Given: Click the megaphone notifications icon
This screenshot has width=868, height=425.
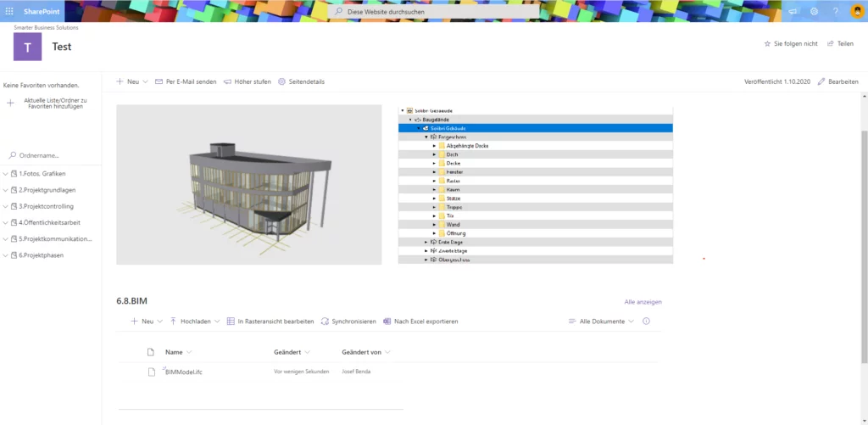Looking at the screenshot, I should tap(793, 11).
